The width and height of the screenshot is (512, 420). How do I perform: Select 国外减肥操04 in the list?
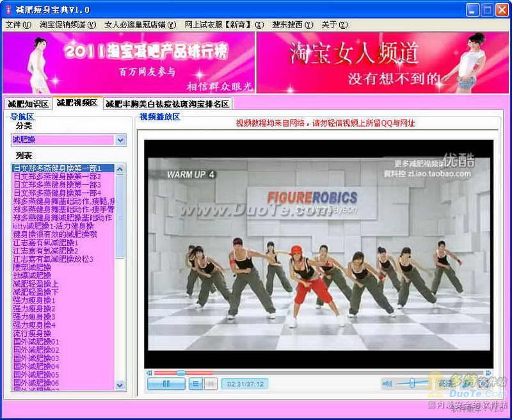pos(63,366)
